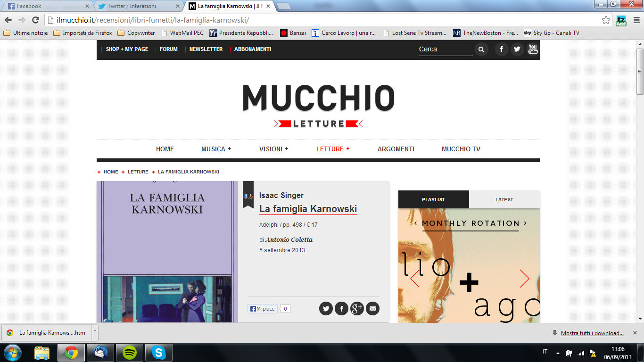Expand the VISIONI menu
Image resolution: width=644 pixels, height=362 pixels.
[x=273, y=149]
